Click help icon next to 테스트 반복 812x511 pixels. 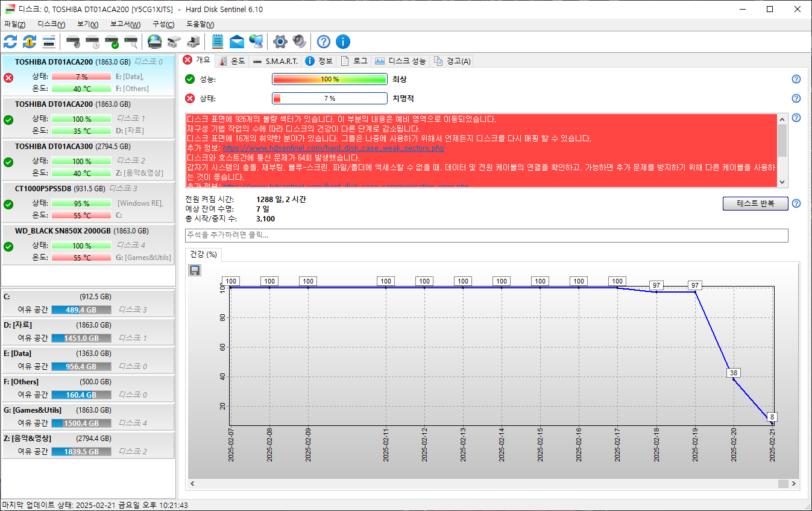(x=796, y=203)
